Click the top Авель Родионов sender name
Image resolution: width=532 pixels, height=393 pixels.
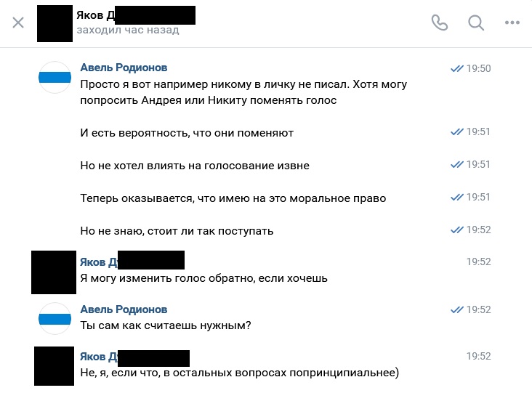click(x=124, y=68)
